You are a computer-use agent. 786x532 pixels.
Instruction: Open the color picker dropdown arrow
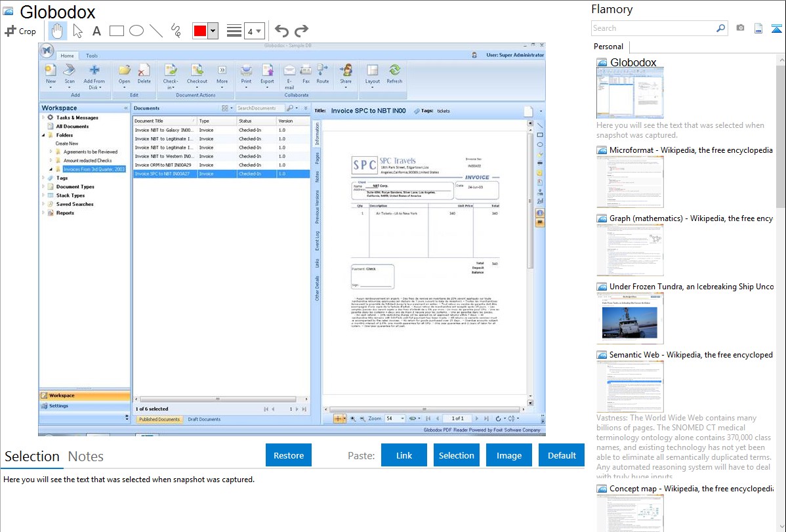pyautogui.click(x=213, y=31)
